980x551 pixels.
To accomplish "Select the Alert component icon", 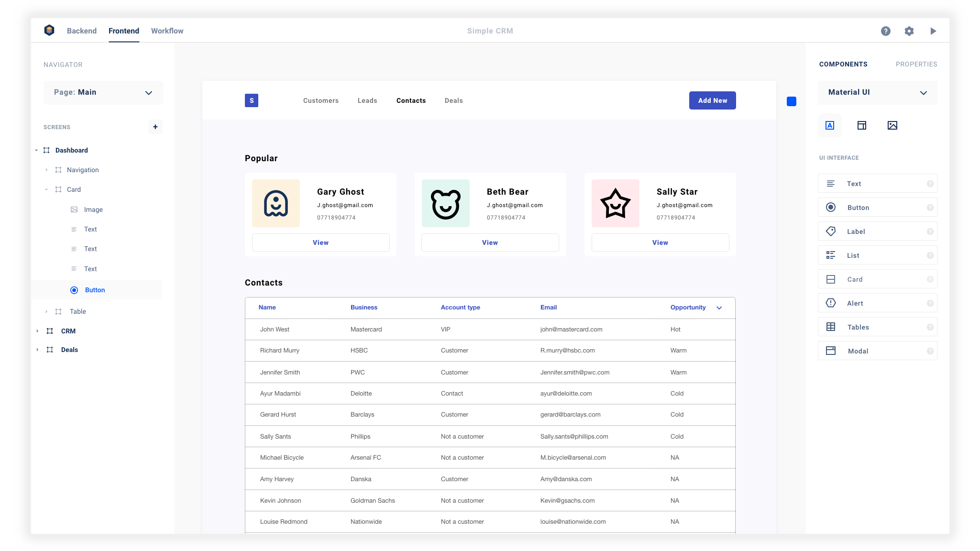I will 831,303.
